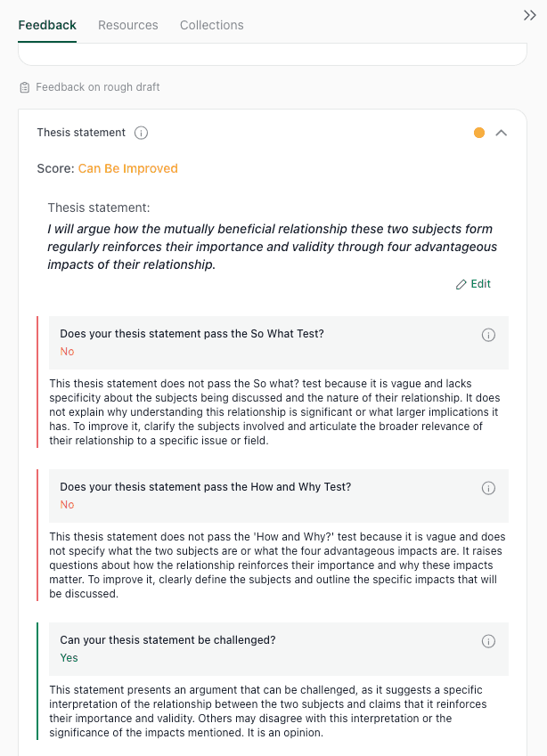Collapse the Thesis statement section
This screenshot has height=756, width=547.
click(x=502, y=132)
